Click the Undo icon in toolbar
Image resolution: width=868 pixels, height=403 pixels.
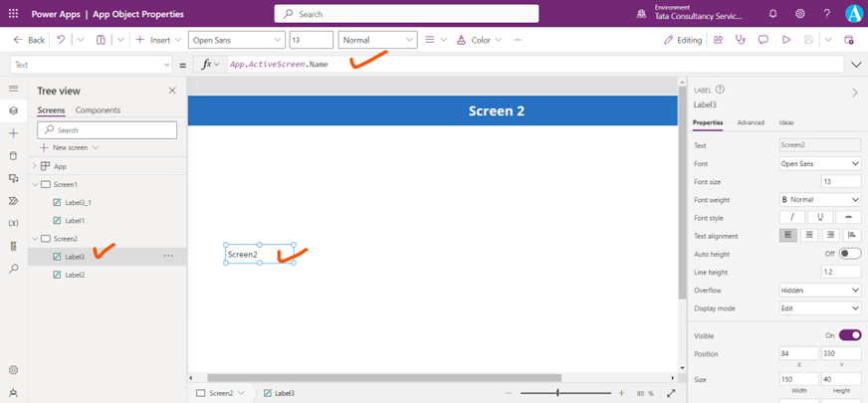62,40
